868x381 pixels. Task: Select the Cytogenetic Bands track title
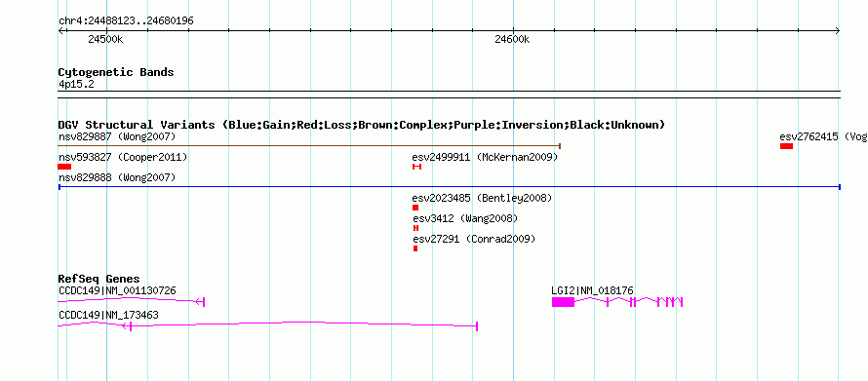click(116, 72)
